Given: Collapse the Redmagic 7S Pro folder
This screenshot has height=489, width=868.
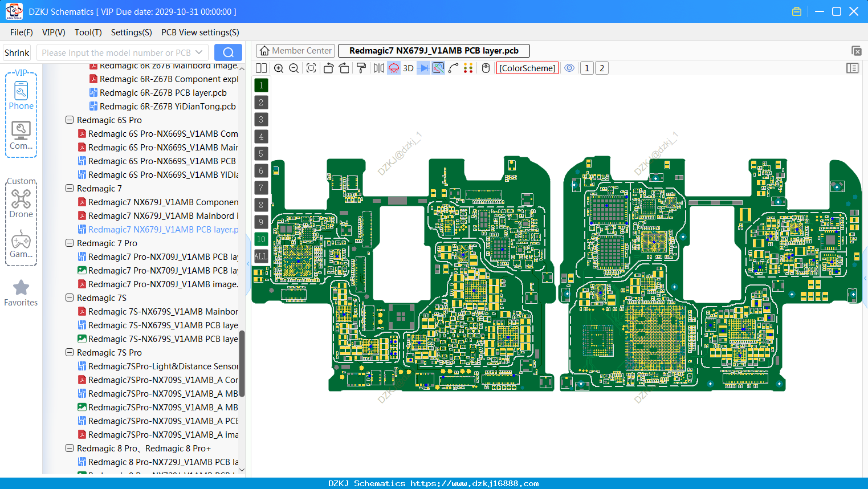Looking at the screenshot, I should 70,353.
